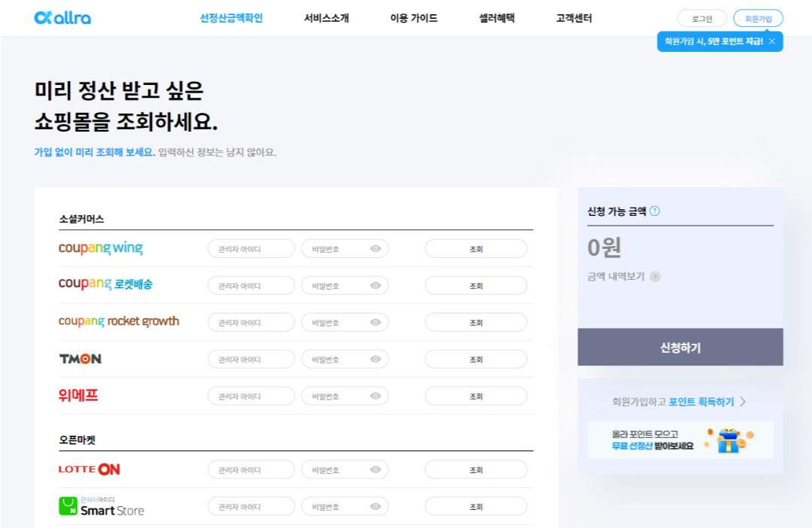
Task: Click the Naver Smart Store logo
Action: click(x=101, y=506)
